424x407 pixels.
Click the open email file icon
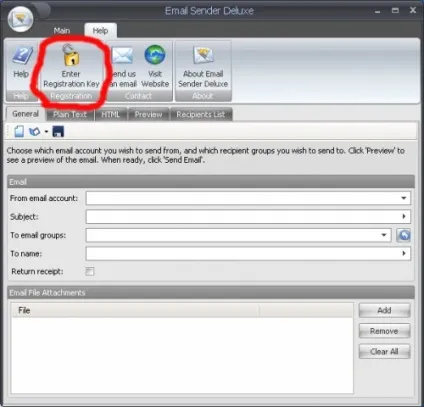pyautogui.click(x=34, y=132)
